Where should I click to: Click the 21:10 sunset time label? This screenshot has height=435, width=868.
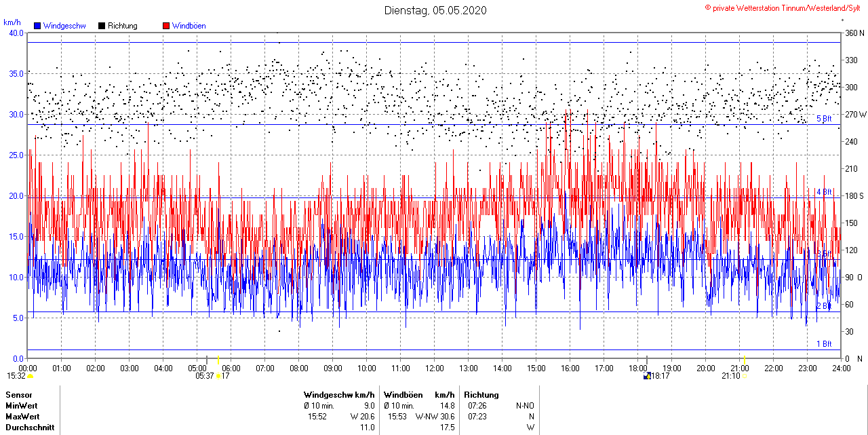tap(731, 375)
